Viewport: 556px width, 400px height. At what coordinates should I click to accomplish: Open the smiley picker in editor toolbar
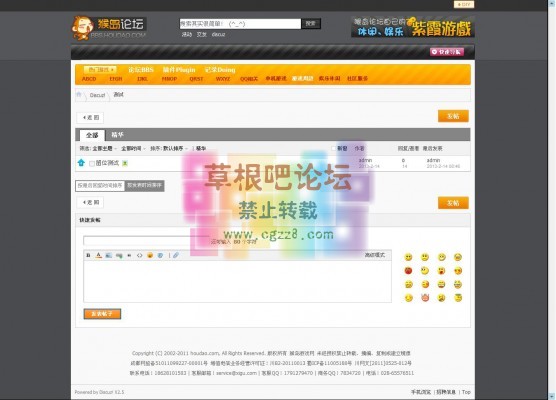[150, 255]
